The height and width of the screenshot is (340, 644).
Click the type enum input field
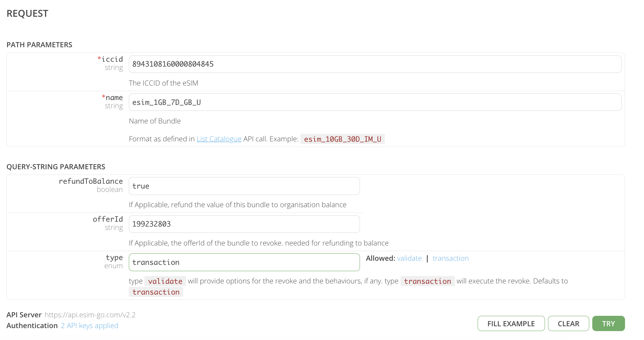[x=244, y=262]
